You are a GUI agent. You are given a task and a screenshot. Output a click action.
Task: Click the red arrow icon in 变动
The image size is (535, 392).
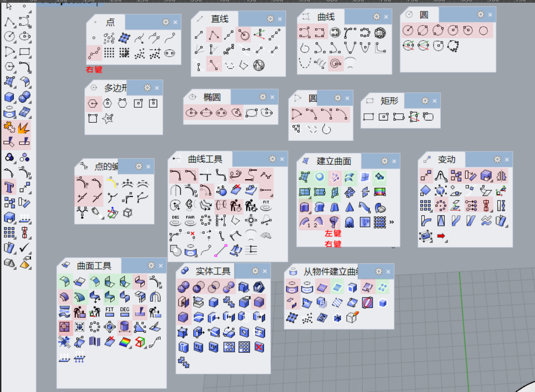(441, 236)
